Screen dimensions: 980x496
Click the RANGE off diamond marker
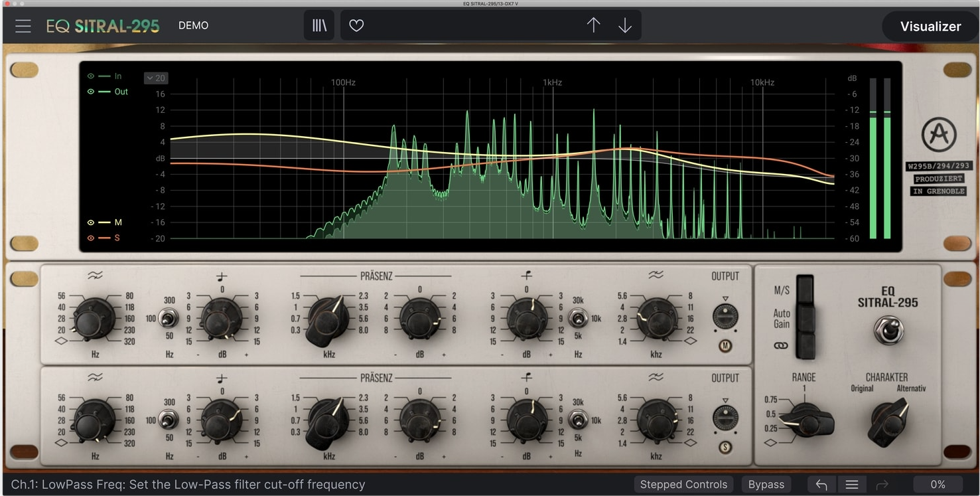click(x=770, y=442)
